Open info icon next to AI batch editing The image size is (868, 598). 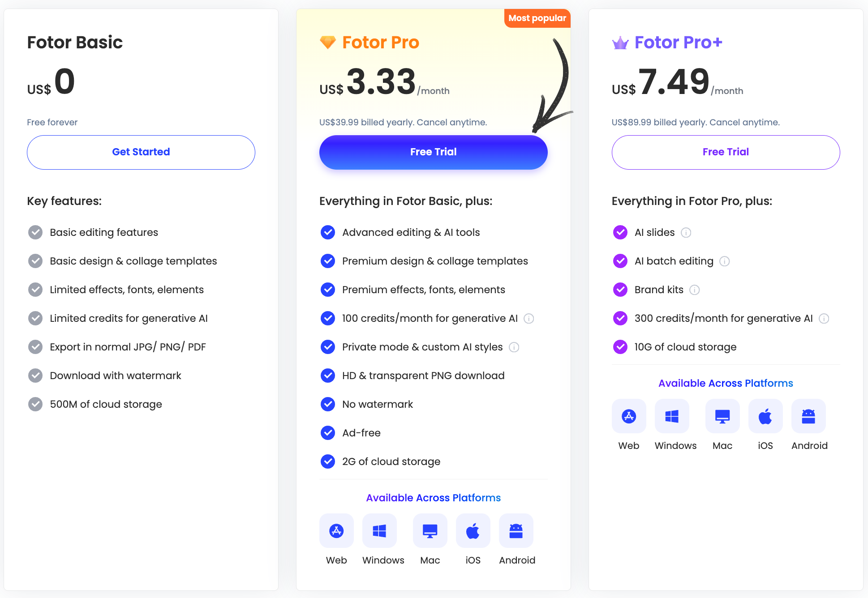[x=725, y=261]
